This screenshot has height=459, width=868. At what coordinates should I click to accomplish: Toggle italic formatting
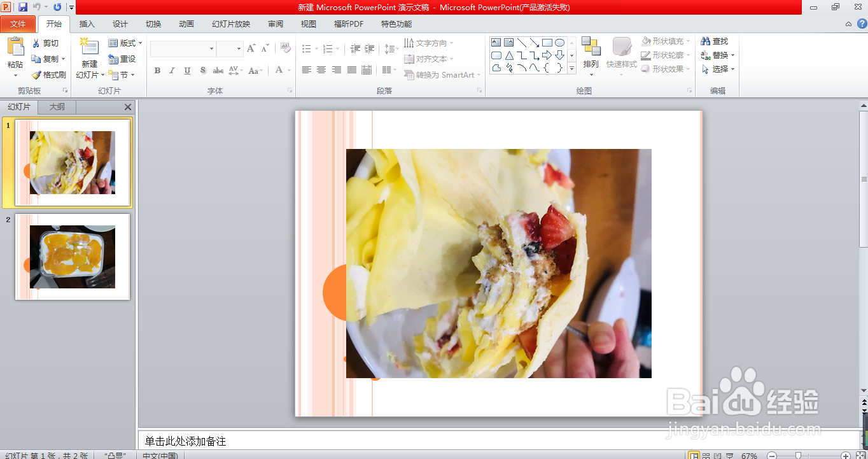(172, 71)
